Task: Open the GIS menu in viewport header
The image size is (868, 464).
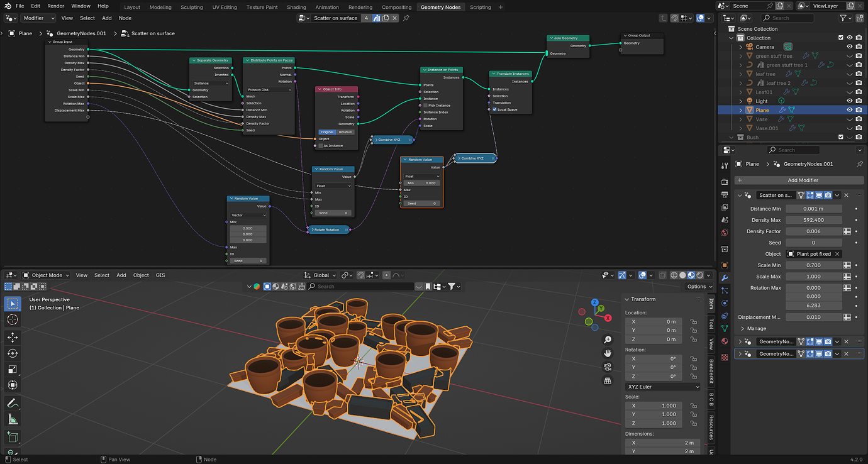Action: click(x=160, y=275)
